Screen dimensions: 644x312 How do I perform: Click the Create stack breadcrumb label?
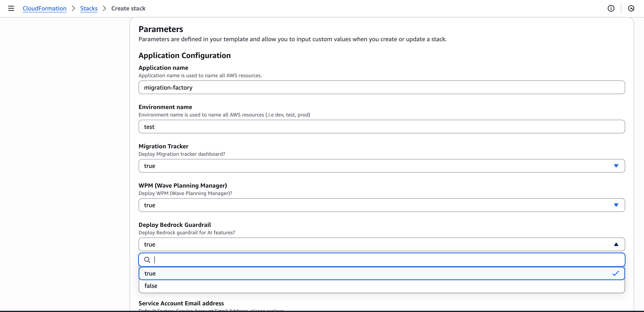coord(128,8)
